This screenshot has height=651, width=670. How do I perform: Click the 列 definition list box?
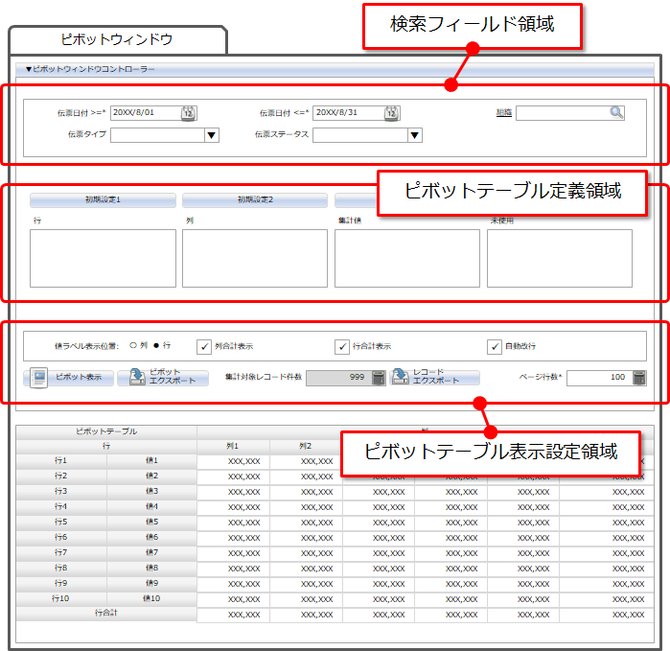tap(255, 258)
